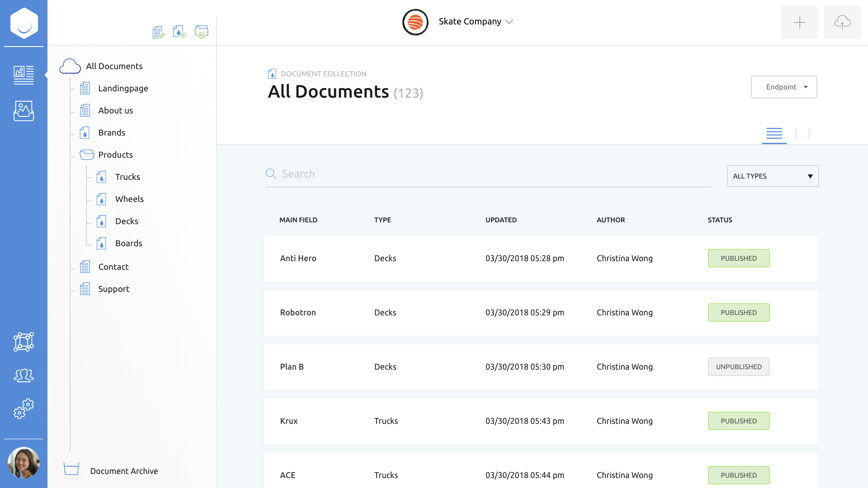Click the add new item plus icon

799,22
